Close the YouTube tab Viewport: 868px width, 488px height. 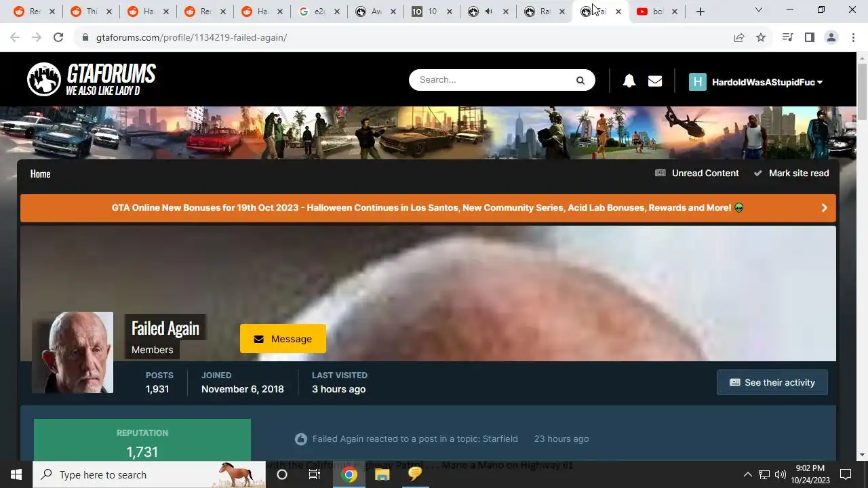(x=674, y=12)
